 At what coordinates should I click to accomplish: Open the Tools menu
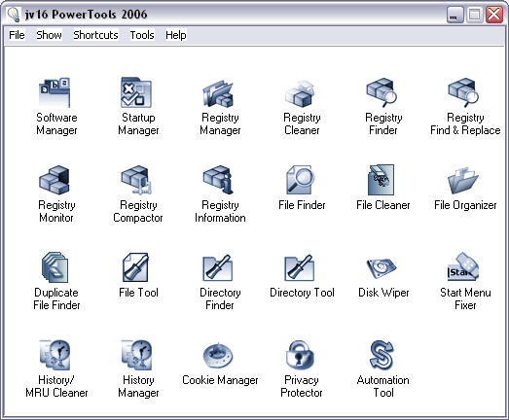142,35
